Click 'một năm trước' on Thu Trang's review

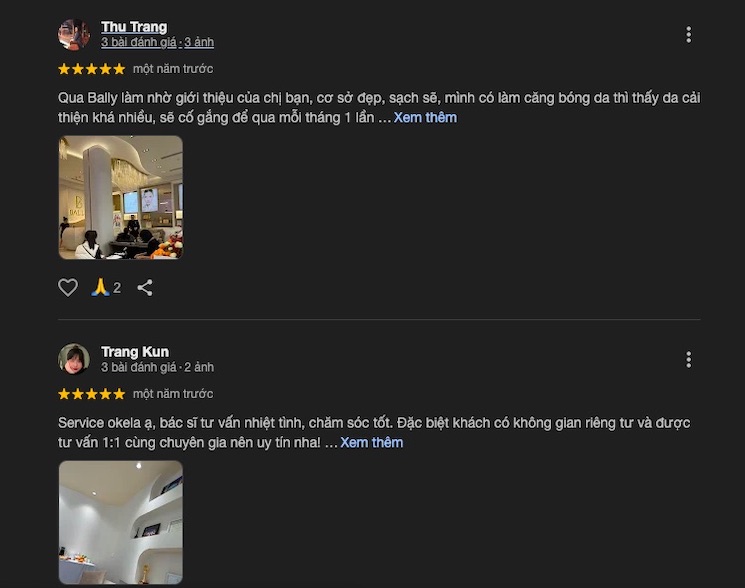point(173,69)
